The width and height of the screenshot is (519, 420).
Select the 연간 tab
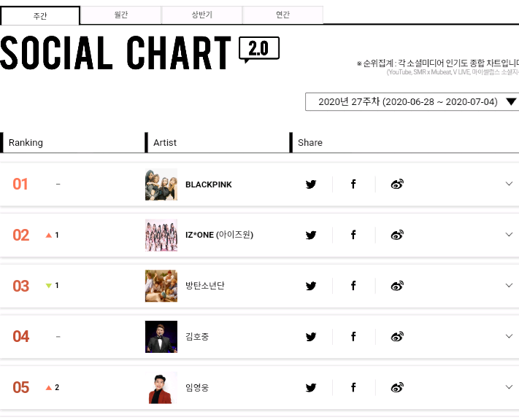point(282,15)
